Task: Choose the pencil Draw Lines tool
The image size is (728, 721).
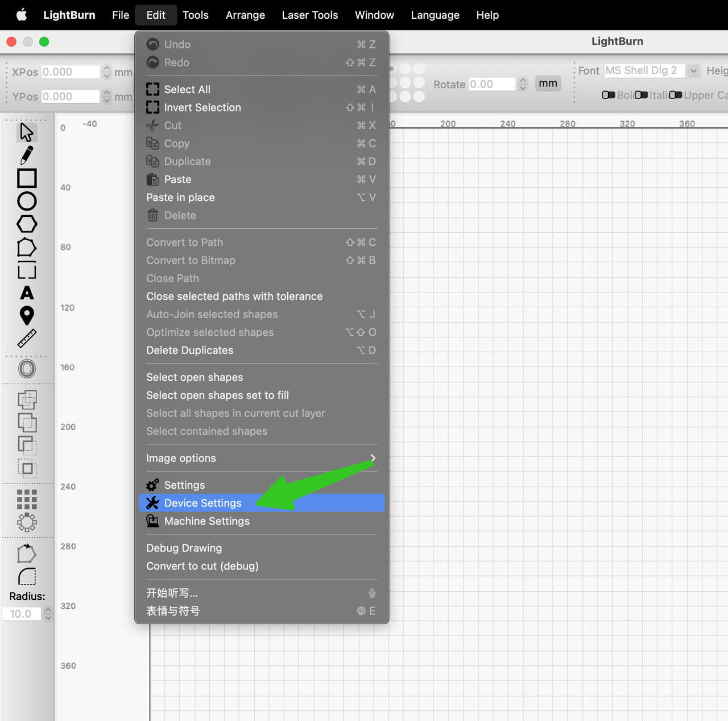Action: (26, 155)
